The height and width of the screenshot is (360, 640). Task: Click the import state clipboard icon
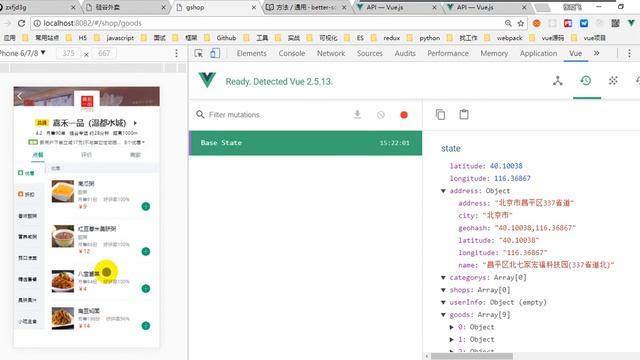click(464, 115)
